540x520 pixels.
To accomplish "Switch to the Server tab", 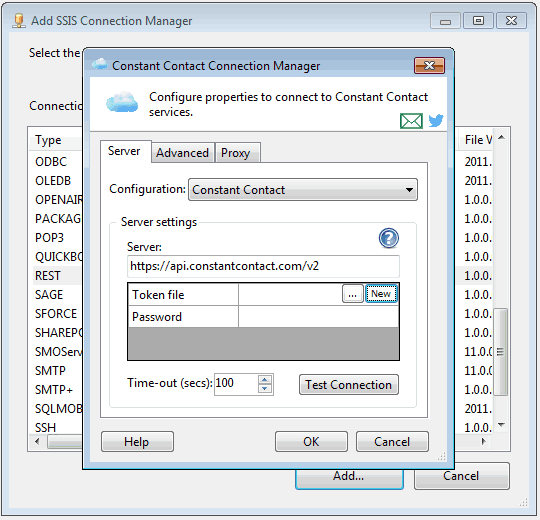I will (x=124, y=151).
